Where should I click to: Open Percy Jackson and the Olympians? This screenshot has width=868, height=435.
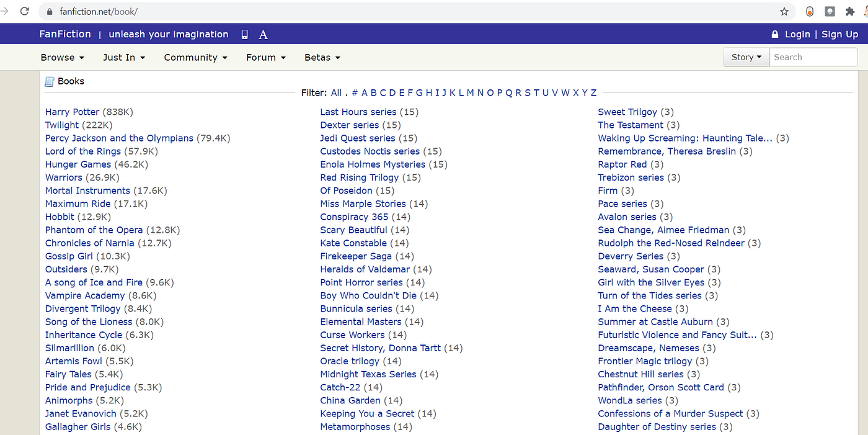pos(119,138)
